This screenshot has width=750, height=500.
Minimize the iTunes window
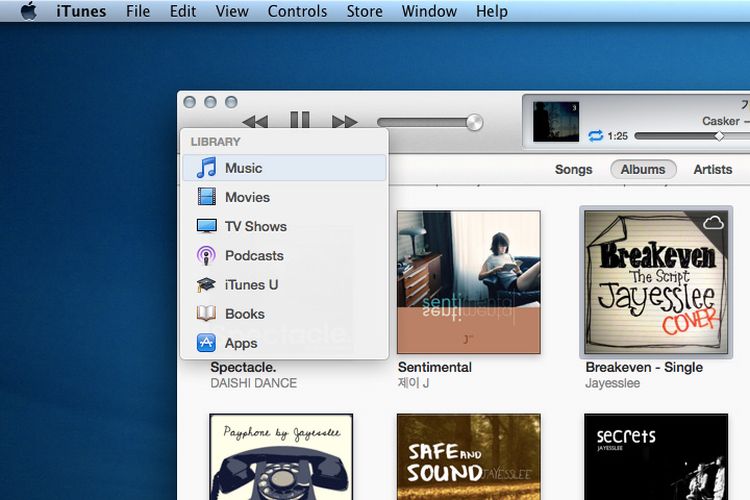[x=210, y=102]
